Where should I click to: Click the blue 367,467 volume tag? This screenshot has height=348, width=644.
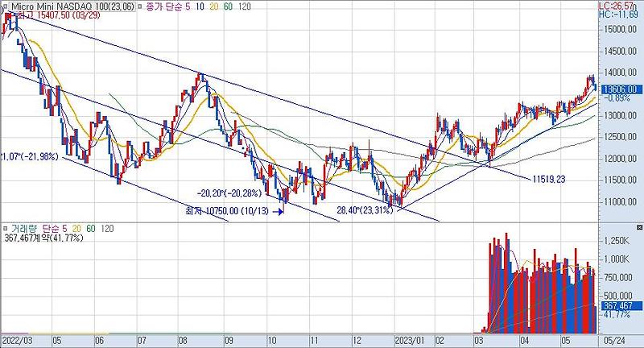click(x=621, y=305)
